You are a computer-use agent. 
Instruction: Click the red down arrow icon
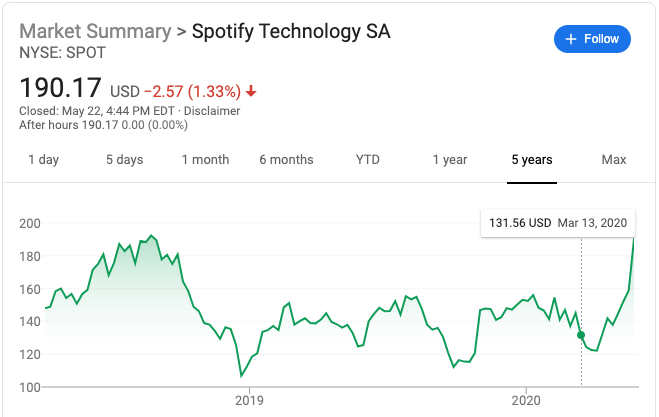pos(251,91)
